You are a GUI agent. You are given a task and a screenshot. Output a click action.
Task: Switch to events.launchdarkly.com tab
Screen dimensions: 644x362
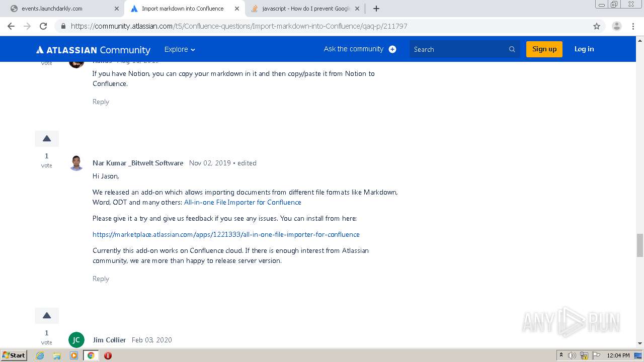pyautogui.click(x=62, y=9)
